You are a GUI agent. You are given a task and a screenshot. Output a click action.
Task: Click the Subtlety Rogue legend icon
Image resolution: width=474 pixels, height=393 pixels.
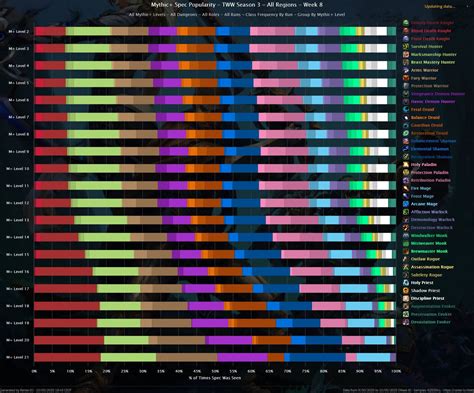406,275
